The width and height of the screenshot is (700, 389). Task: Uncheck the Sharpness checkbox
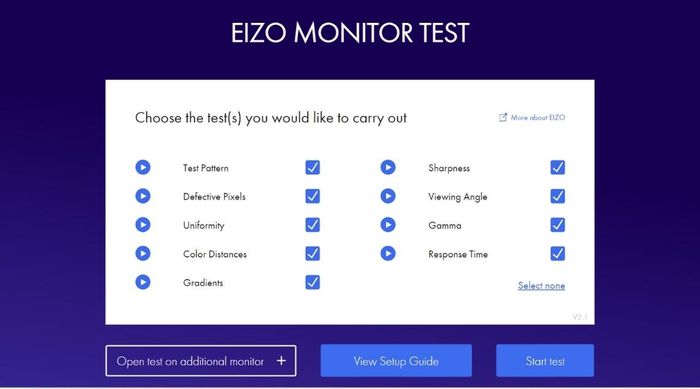(x=558, y=167)
